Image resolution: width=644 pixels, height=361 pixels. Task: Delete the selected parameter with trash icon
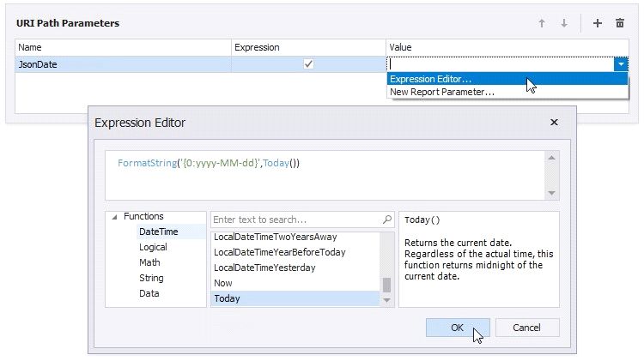pos(620,23)
